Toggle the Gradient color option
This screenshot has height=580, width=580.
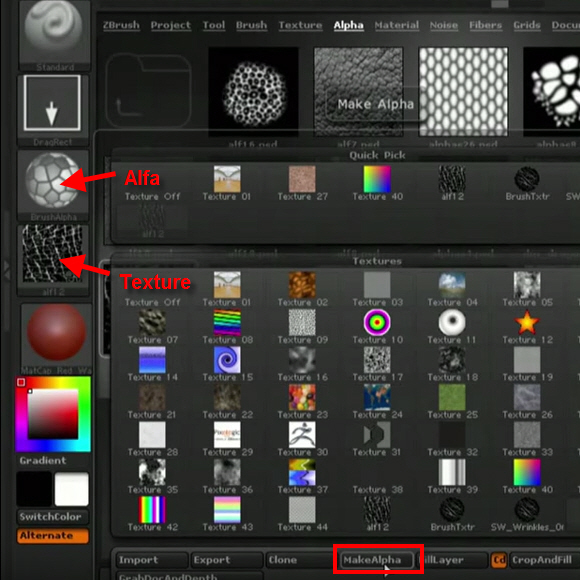tap(43, 461)
